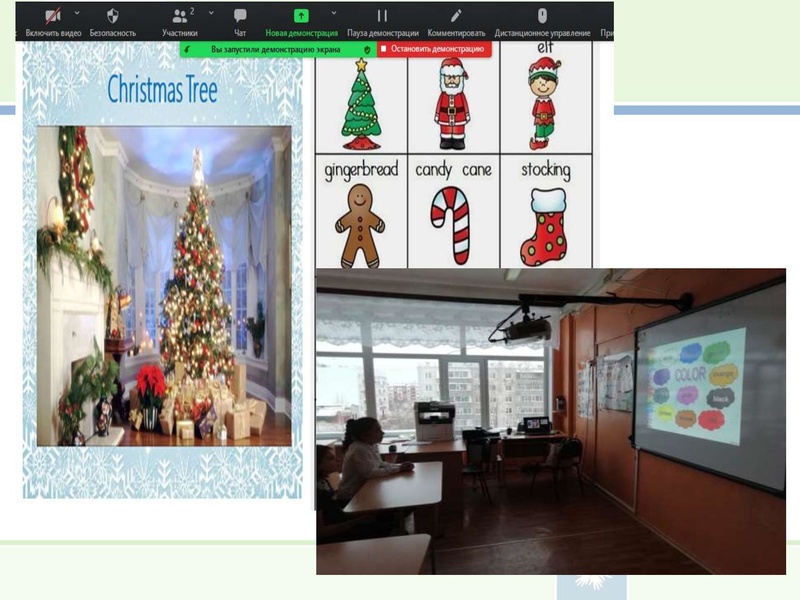Open the Участники participants panel
The height and width of the screenshot is (600, 800).
click(180, 17)
